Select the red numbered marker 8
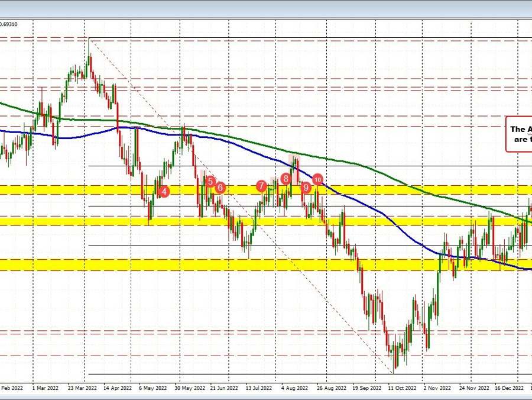This screenshot has width=532, height=400. coord(286,178)
